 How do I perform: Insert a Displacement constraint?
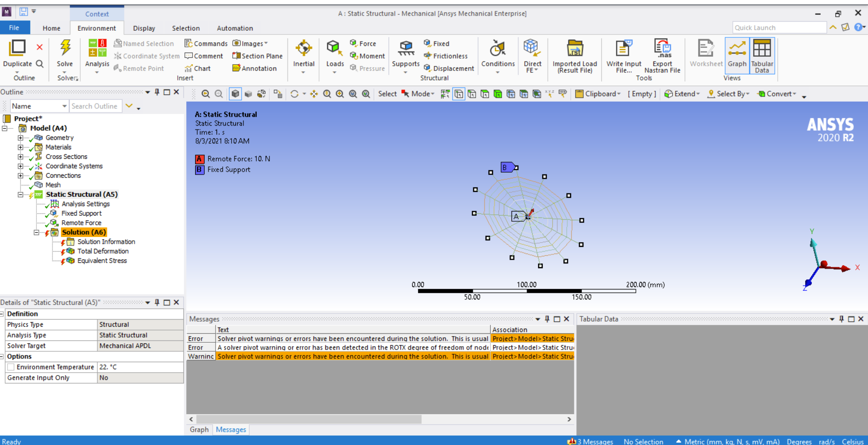click(x=449, y=68)
